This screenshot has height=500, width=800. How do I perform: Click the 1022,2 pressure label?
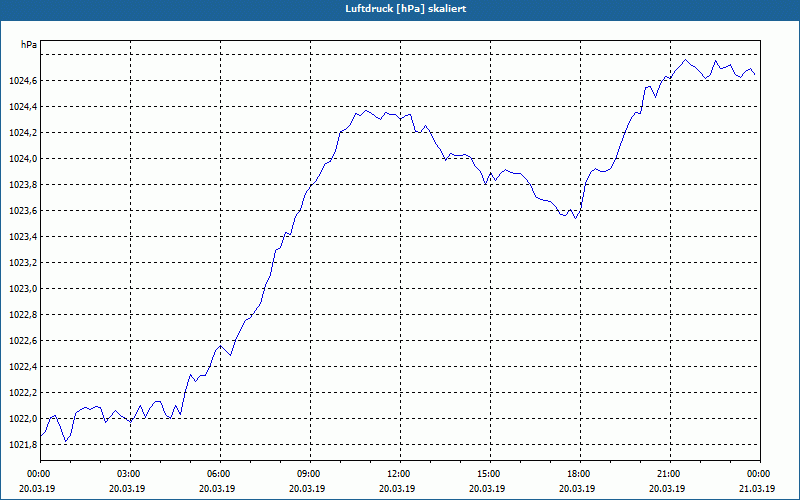23,393
